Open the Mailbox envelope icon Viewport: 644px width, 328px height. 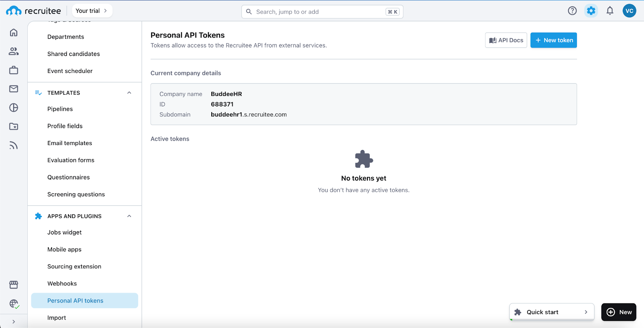(x=14, y=89)
